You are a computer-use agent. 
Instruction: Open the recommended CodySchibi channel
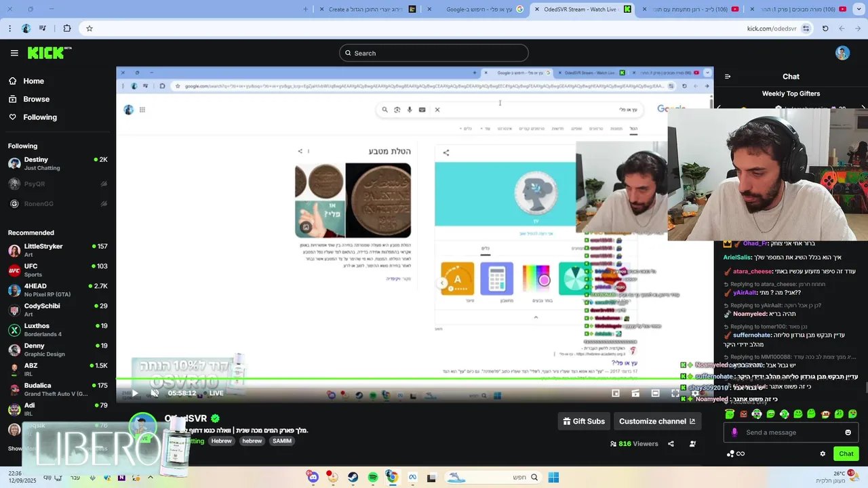tap(58, 310)
